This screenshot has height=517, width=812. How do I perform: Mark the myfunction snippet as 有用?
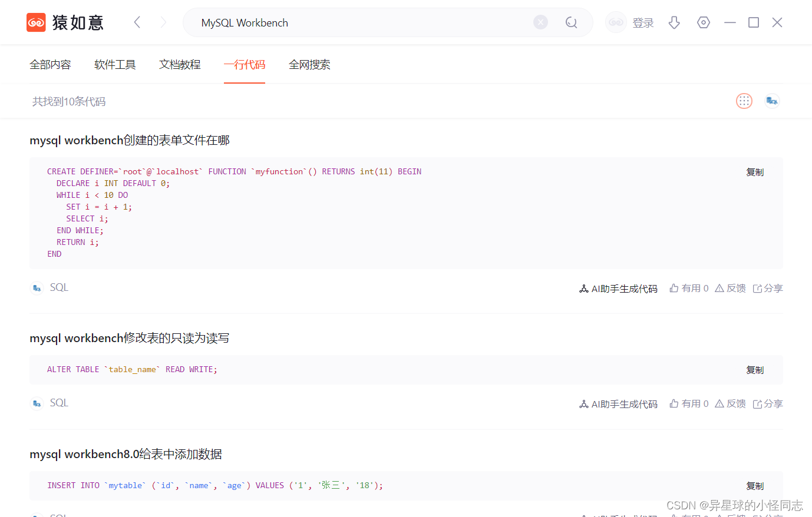pos(689,289)
